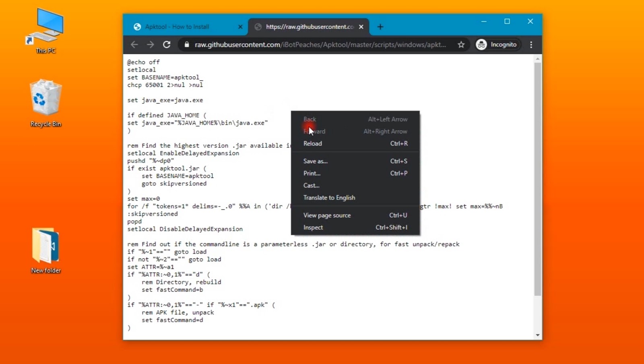Click Cast in the context menu
Image resolution: width=644 pixels, height=364 pixels.
tap(311, 185)
